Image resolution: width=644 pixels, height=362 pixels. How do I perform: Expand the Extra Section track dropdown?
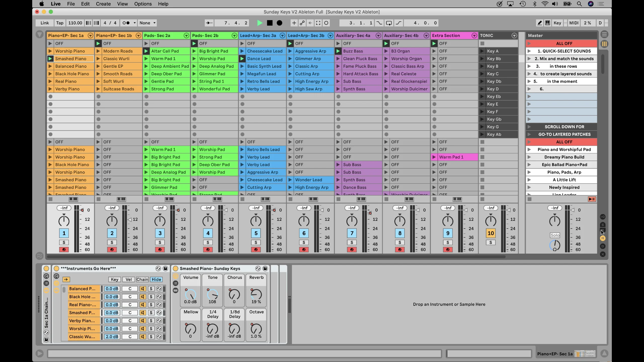[474, 35]
